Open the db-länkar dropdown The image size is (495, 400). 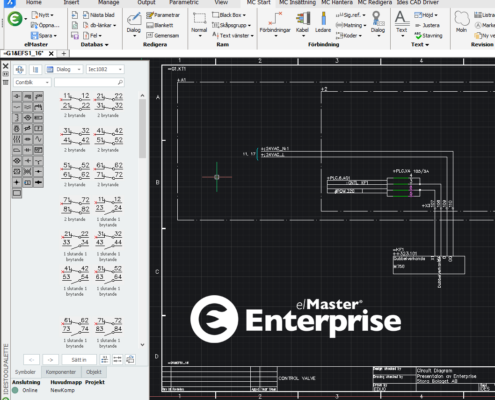pos(99,25)
